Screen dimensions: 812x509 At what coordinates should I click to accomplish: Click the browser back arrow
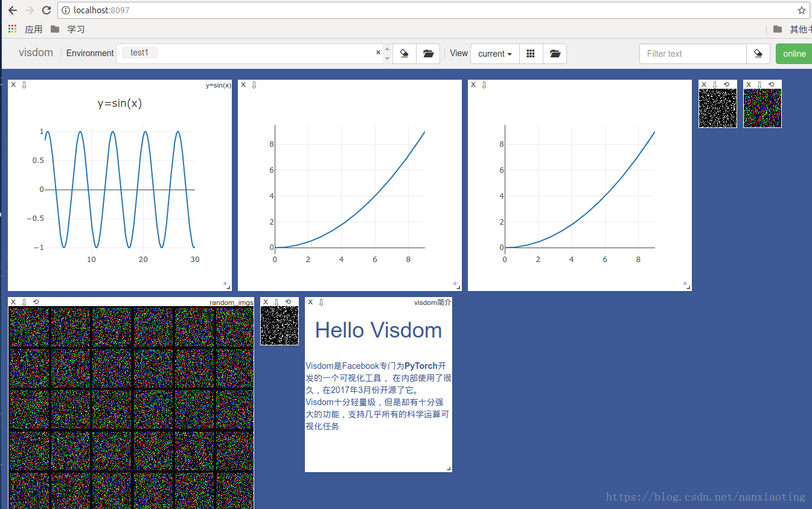pos(12,10)
